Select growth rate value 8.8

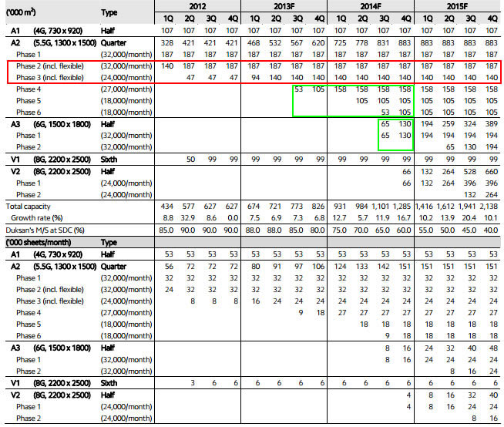[168, 218]
